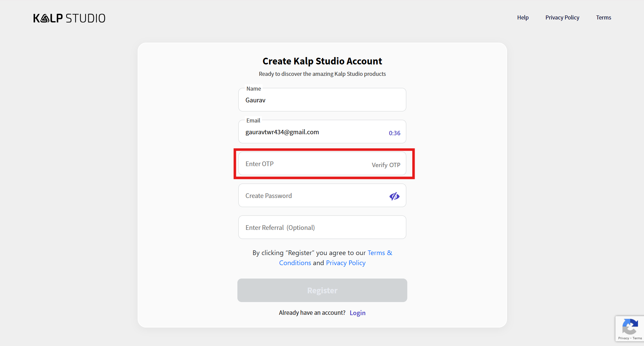Viewport: 644px width, 346px height.
Task: Open Terms in the top navigation
Action: tap(603, 17)
